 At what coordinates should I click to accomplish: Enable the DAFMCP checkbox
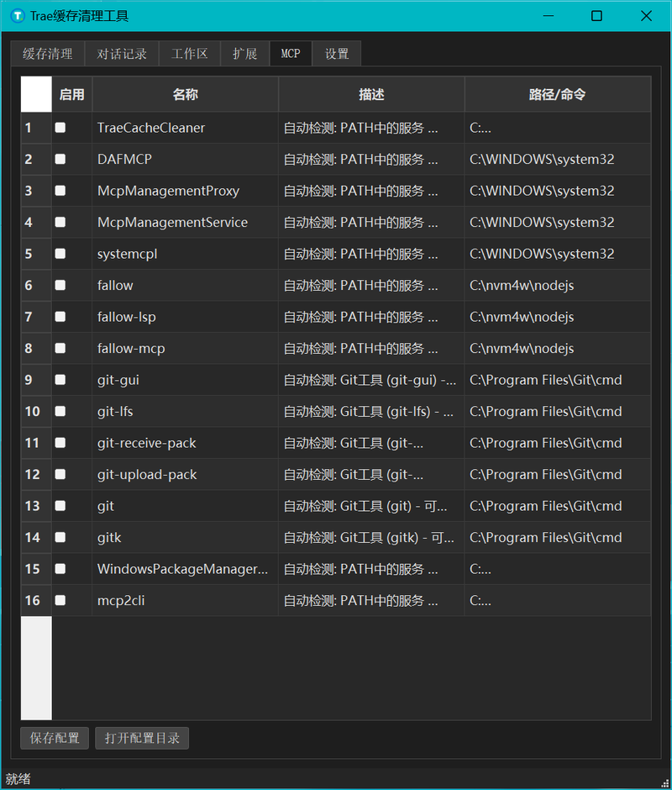coord(60,159)
